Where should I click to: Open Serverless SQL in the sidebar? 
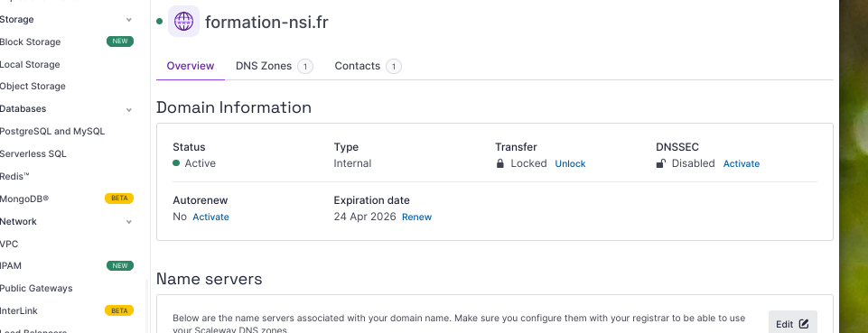point(33,153)
